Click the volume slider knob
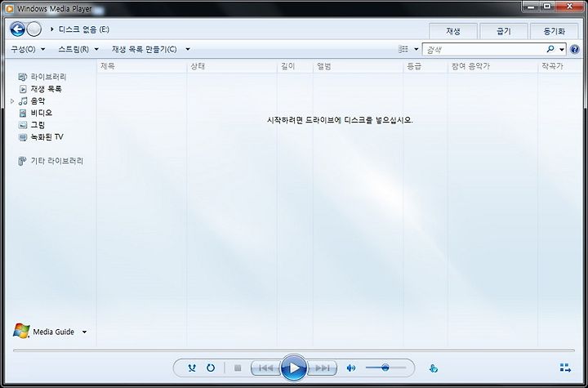This screenshot has width=588, height=388. click(x=385, y=368)
